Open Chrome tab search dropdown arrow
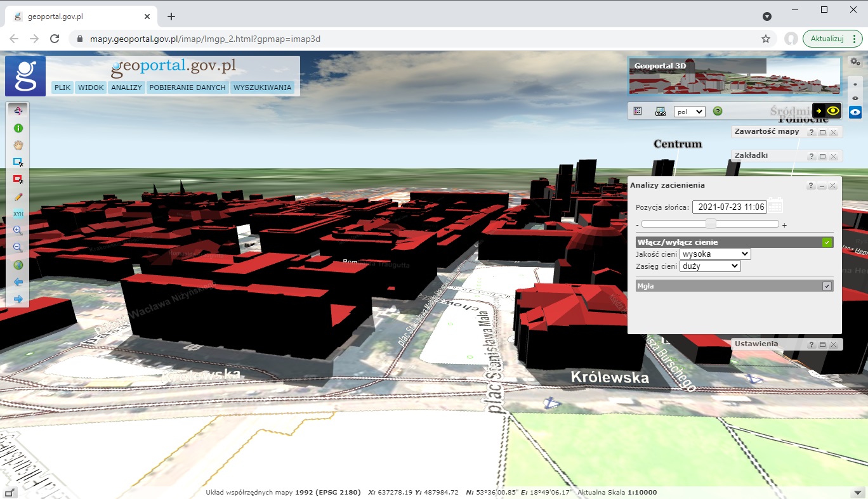Screen dimensions: 868x499 click(767, 16)
